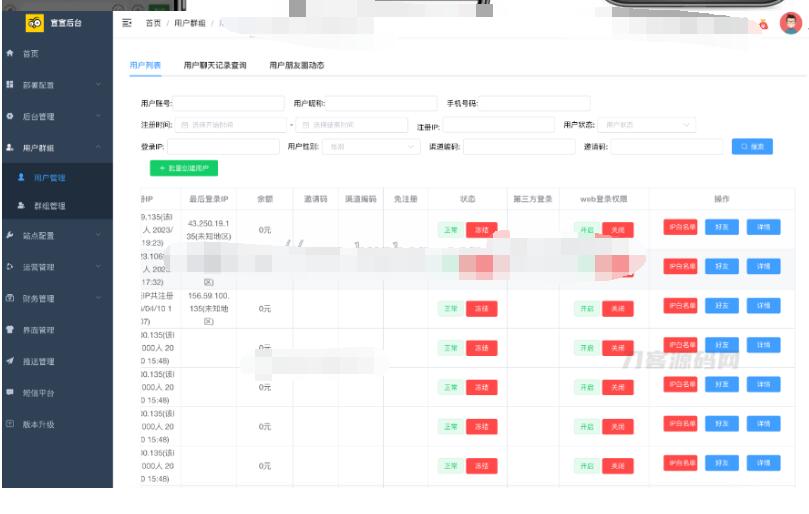Click the 财务管理 finance icon
Image resolution: width=809 pixels, height=514 pixels.
click(10, 298)
